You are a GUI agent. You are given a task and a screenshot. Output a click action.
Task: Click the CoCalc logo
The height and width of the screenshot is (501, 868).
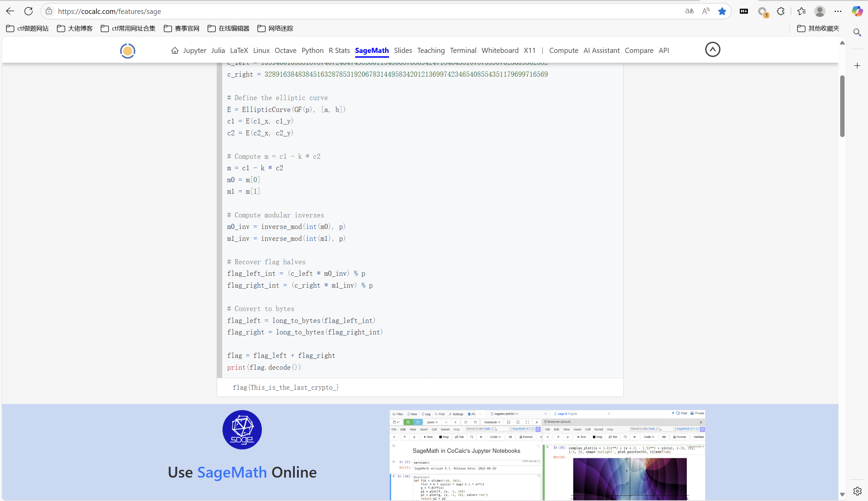coord(128,51)
